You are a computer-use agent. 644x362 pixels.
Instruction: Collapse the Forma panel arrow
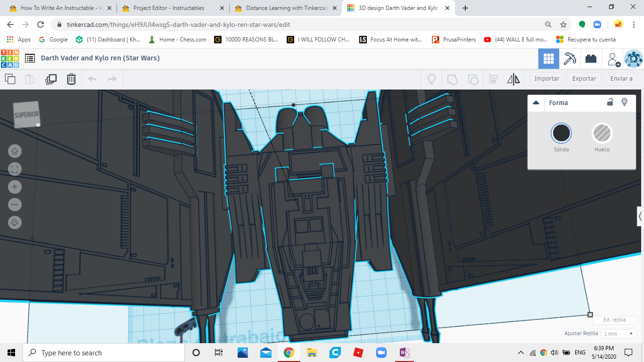pos(536,103)
